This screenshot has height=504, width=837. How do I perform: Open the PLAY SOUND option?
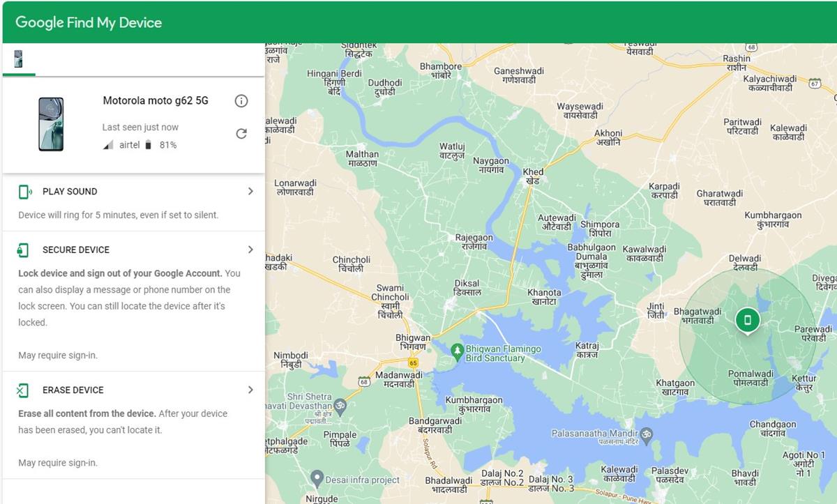pyautogui.click(x=133, y=203)
